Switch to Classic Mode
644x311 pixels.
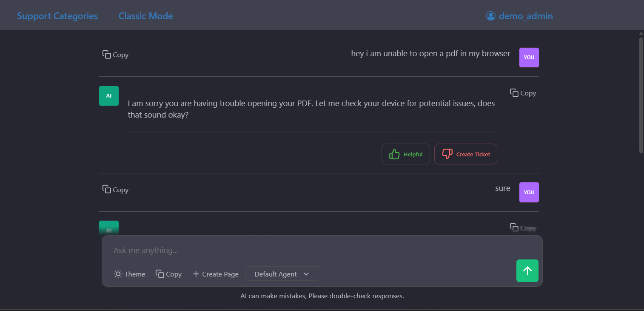[145, 16]
